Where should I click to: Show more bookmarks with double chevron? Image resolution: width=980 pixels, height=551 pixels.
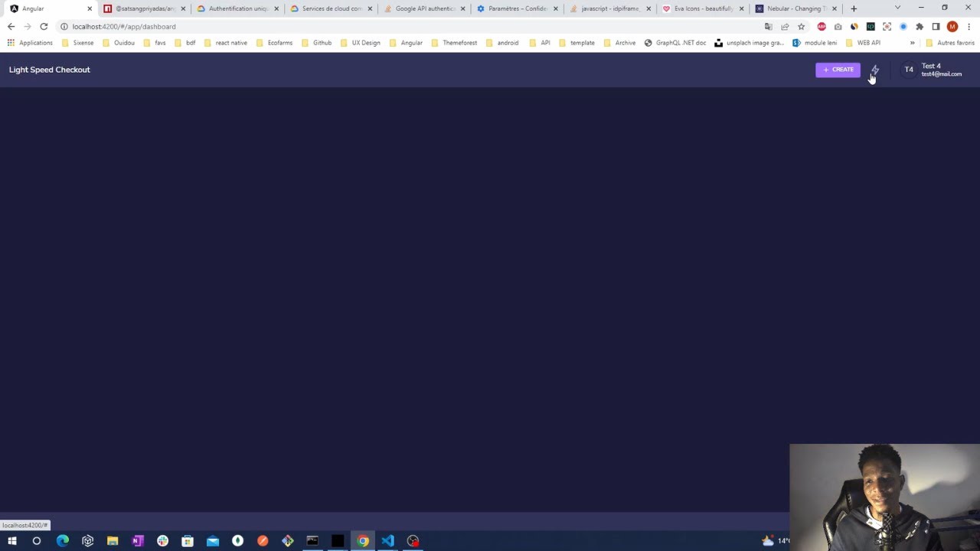(x=912, y=43)
